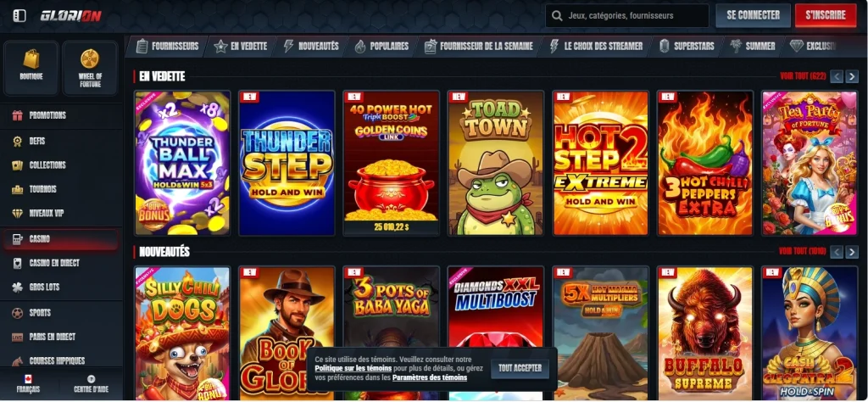Open Cash of Cleopatra 2 game
This screenshot has height=402, width=868.
[x=810, y=333]
